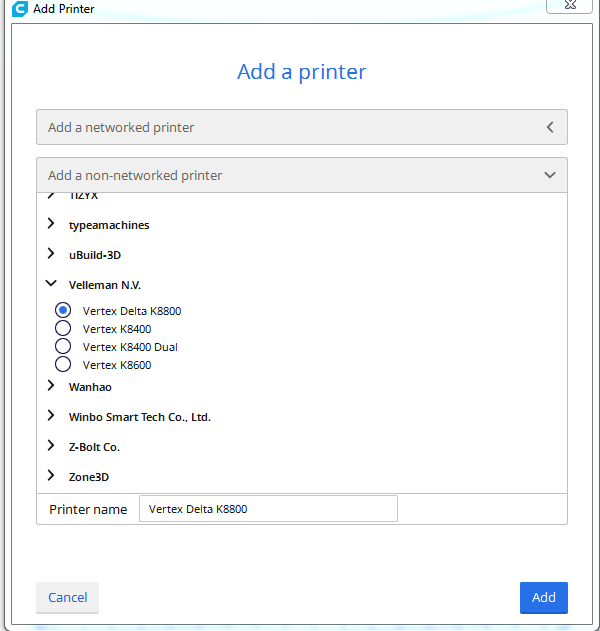Expand the uBuild-3D manufacturer group
600x631 pixels.
coord(51,254)
